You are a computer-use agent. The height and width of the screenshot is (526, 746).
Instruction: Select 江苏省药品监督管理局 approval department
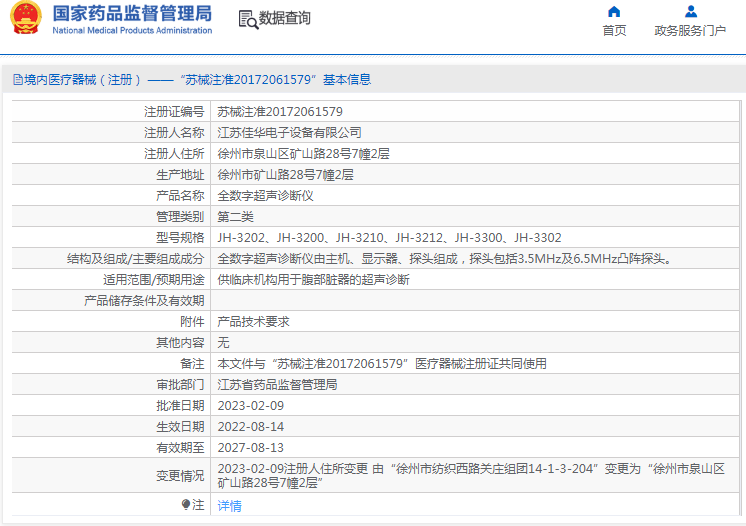click(x=277, y=384)
